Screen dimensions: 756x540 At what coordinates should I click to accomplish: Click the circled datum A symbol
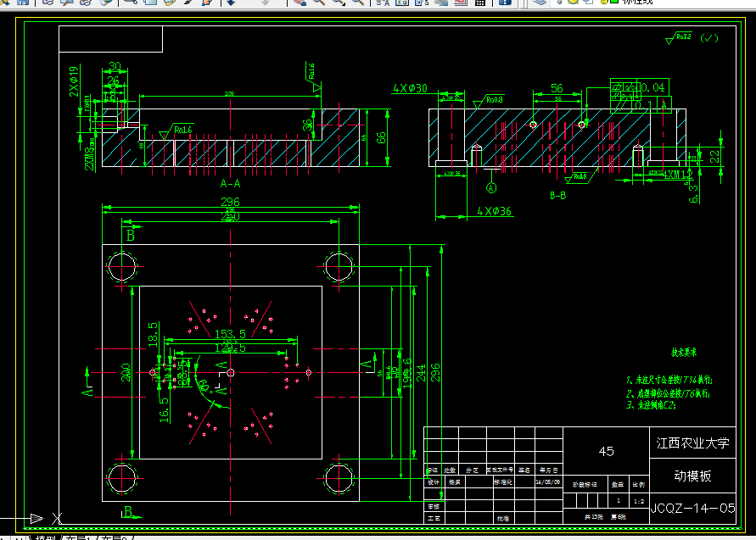[x=491, y=188]
